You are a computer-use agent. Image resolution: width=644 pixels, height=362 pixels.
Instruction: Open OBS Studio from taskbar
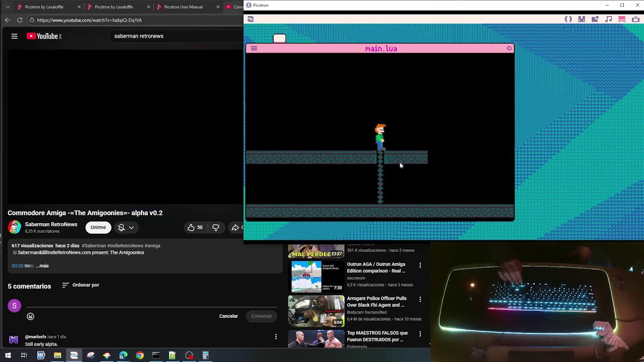tap(189, 355)
